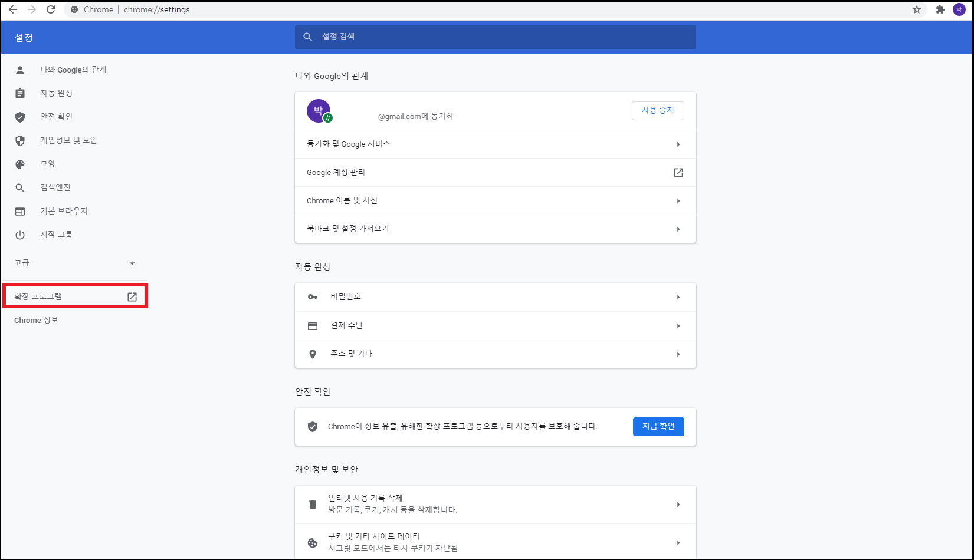Click the power icon for 시작 그룹
This screenshot has width=974, height=560.
point(20,235)
